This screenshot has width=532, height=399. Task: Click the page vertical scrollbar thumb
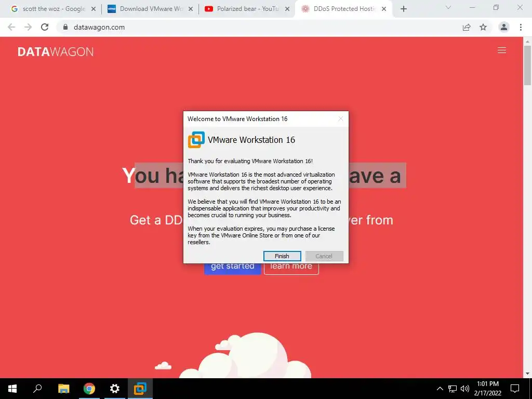[x=528, y=65]
